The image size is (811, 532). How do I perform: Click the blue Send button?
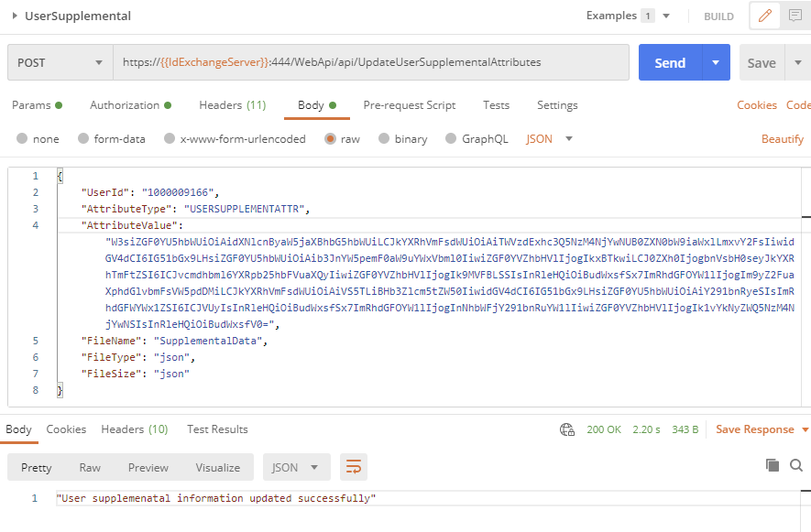670,62
